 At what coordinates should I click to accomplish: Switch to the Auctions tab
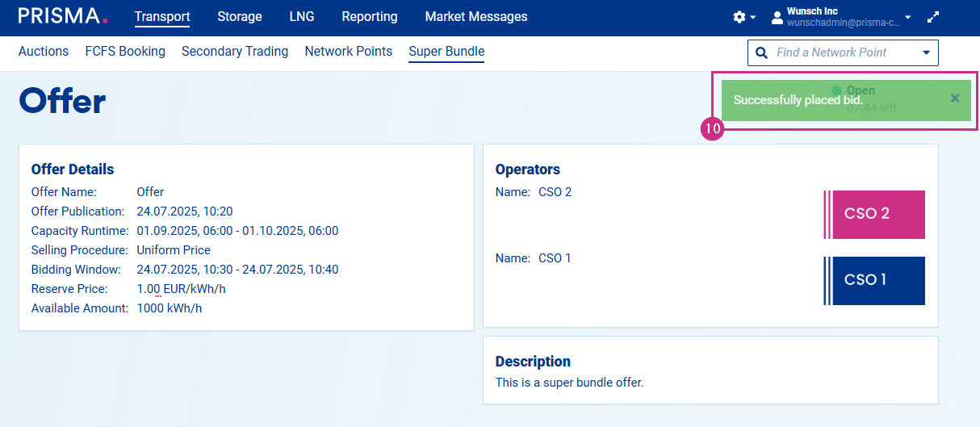(x=44, y=52)
